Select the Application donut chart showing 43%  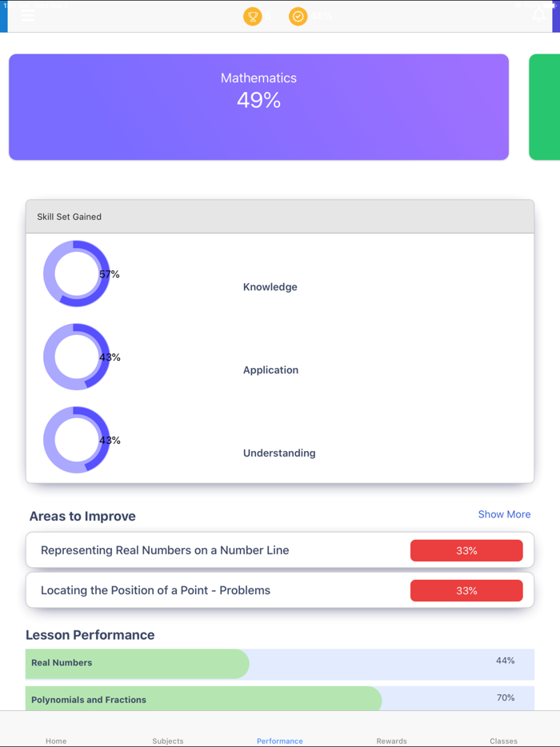tap(77, 357)
